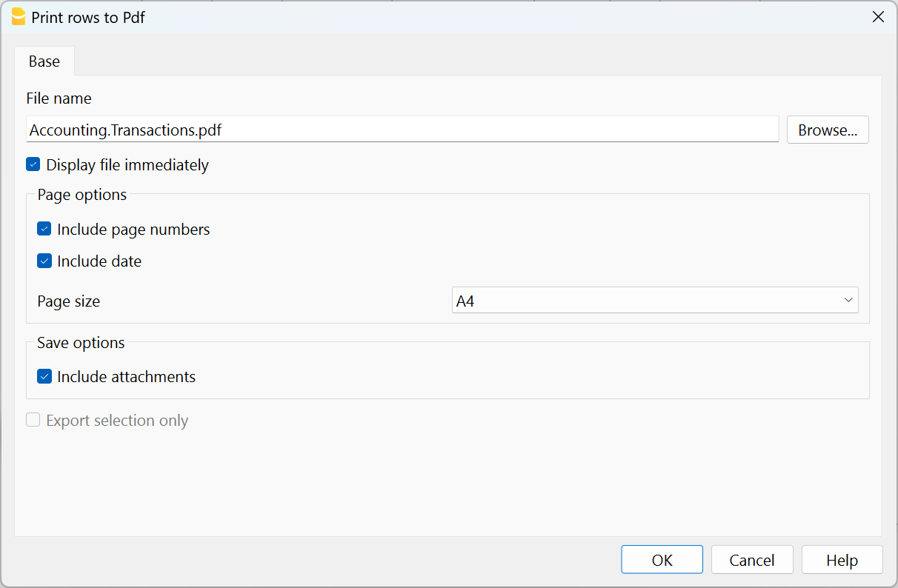898x588 pixels.
Task: Confirm with the OK button
Action: point(662,560)
